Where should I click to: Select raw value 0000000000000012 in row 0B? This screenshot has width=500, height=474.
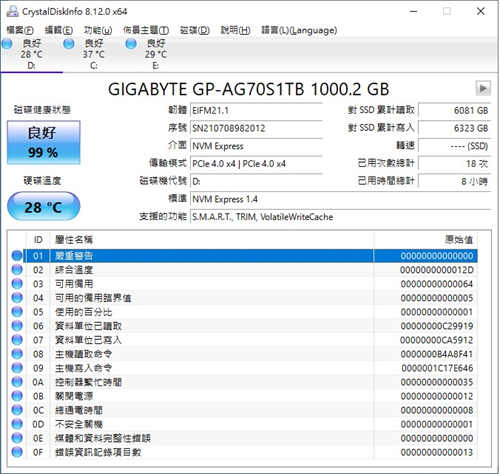(x=437, y=396)
